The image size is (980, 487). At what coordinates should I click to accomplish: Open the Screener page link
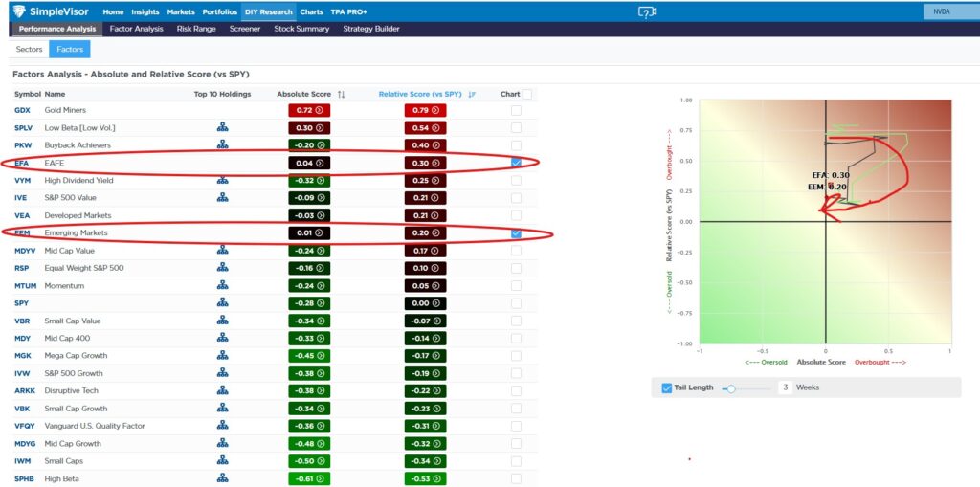point(245,29)
